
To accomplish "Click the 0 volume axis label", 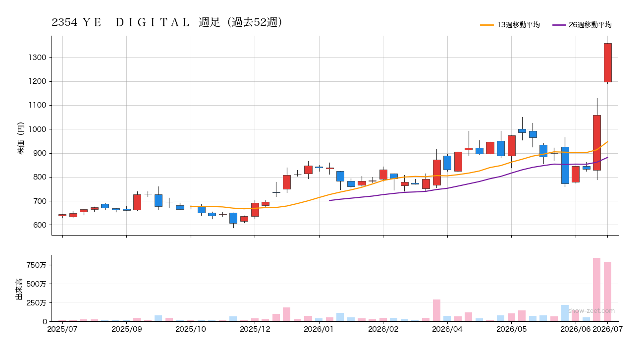I will point(45,322).
